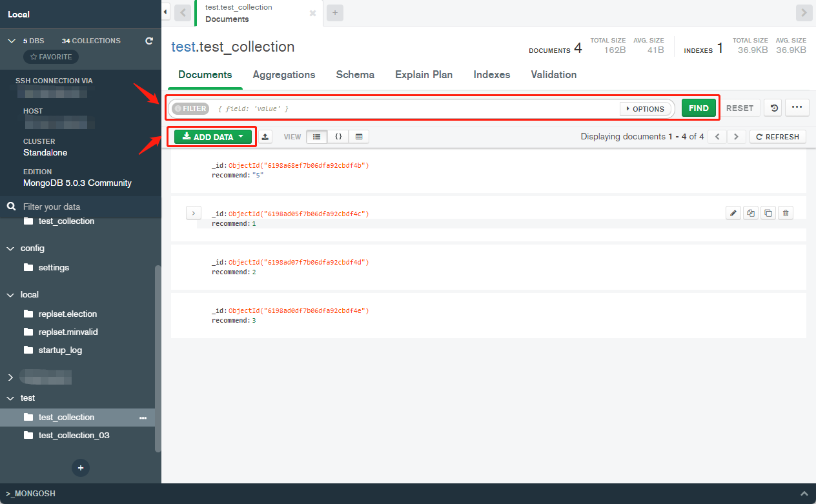Go to next tab arrow
Viewport: 816px width, 504px height.
804,13
